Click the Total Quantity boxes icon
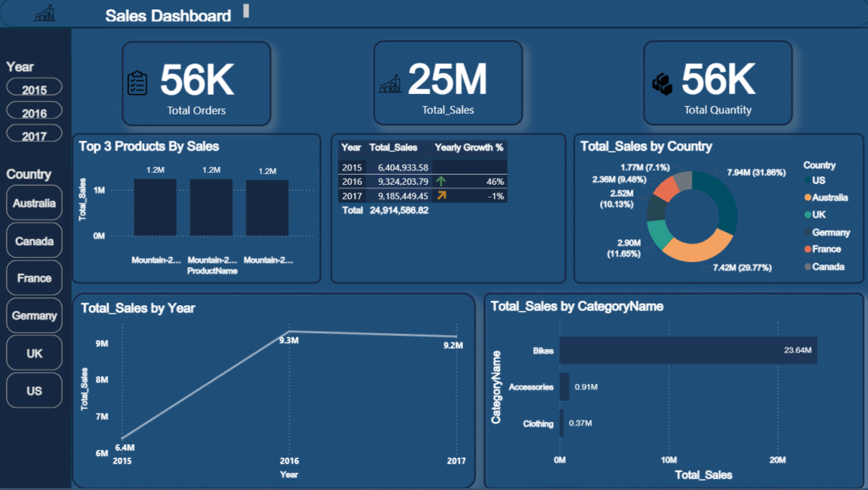Screen dimensions: 868x490 (662, 83)
